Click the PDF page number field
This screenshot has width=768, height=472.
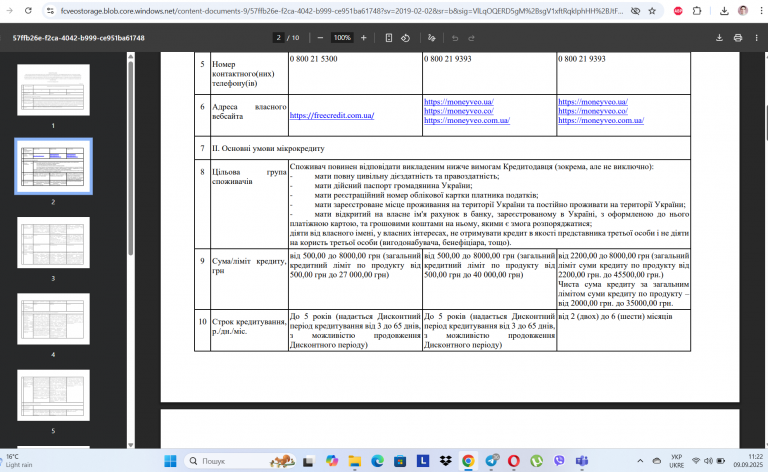tap(278, 38)
